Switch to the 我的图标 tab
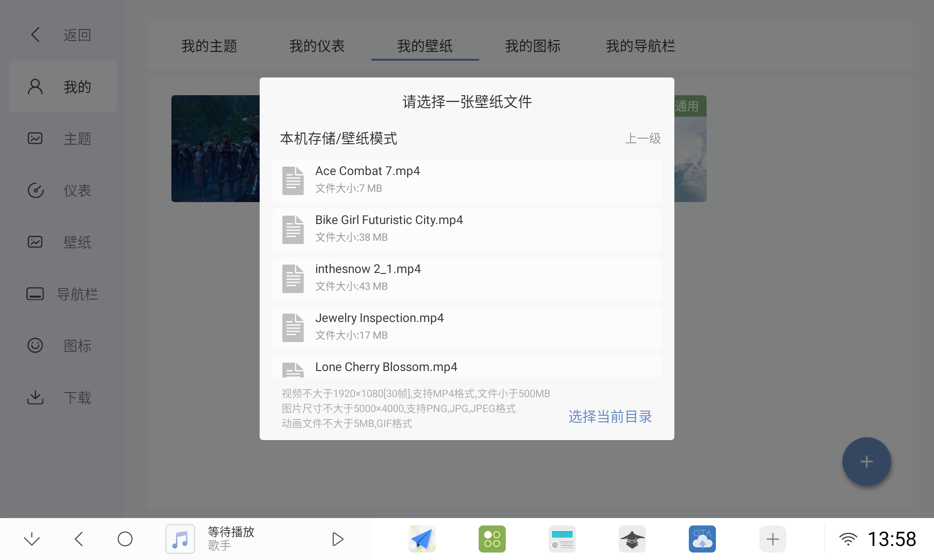This screenshot has width=934, height=560. [533, 46]
